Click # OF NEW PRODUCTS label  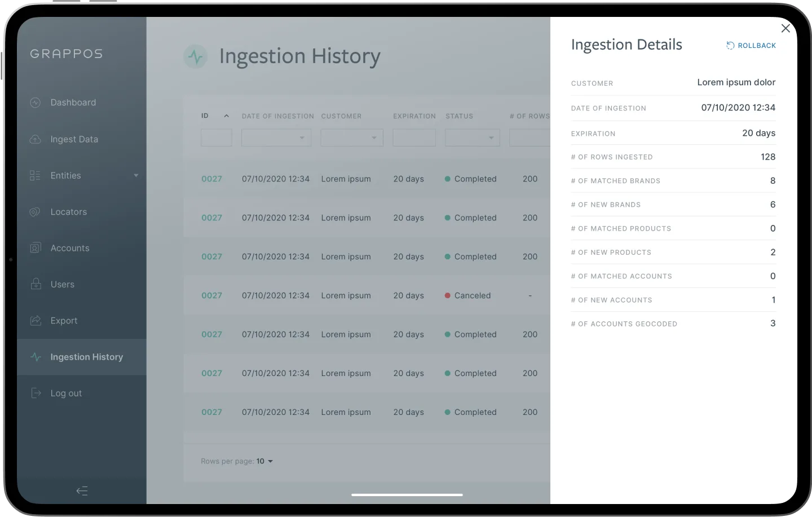pos(611,253)
